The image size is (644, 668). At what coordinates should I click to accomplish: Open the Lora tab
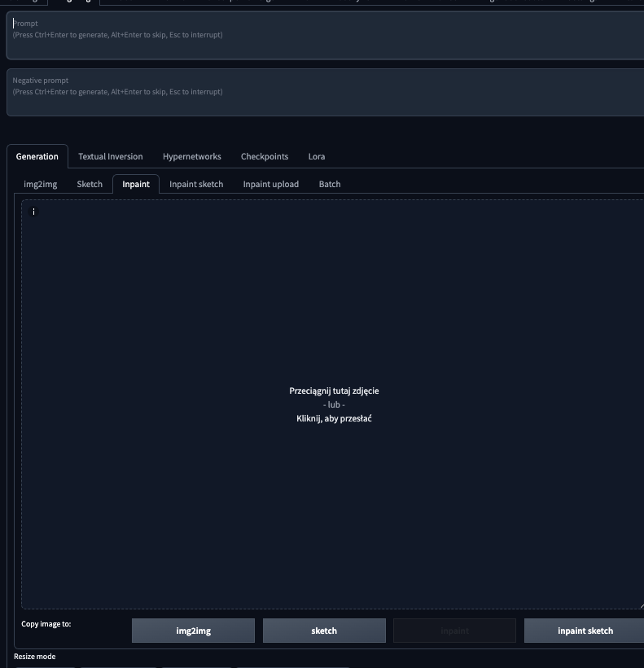[x=317, y=156]
